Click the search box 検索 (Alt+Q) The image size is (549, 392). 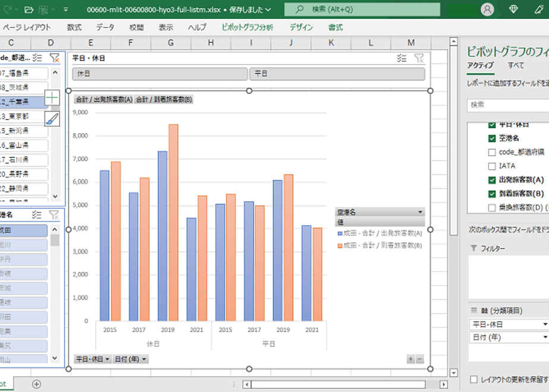(x=362, y=10)
